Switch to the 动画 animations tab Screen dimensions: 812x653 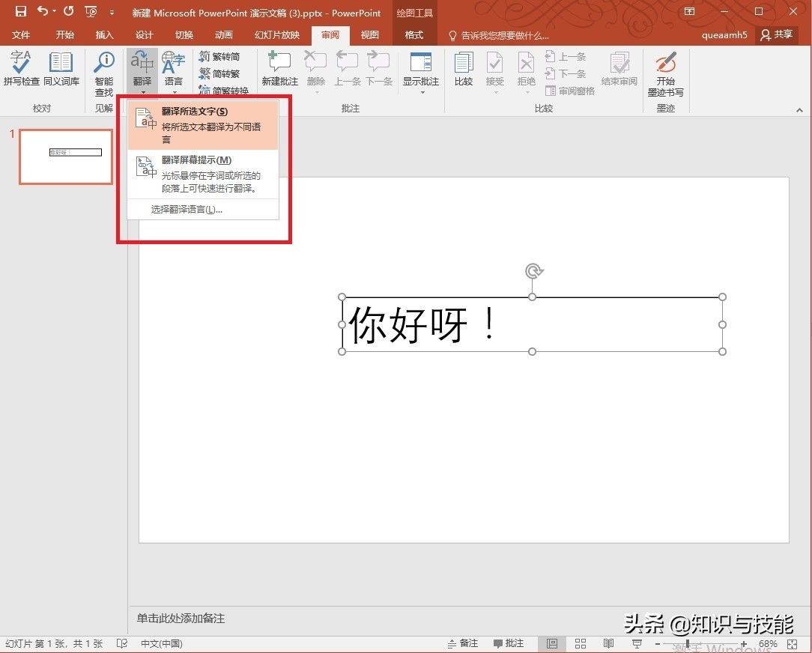point(224,34)
